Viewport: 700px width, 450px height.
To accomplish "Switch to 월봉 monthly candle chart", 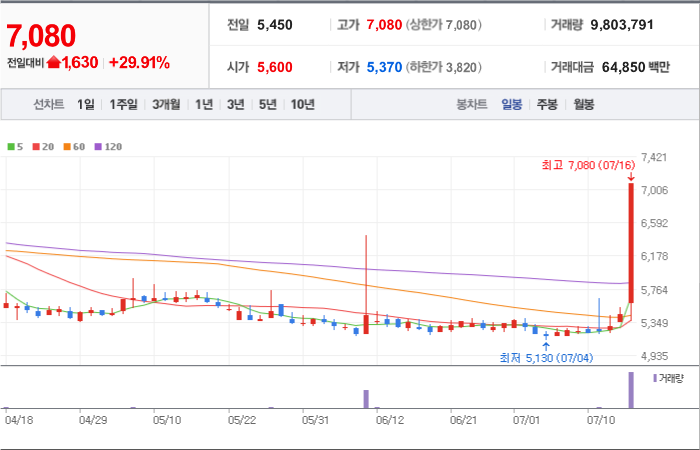I will [x=583, y=105].
